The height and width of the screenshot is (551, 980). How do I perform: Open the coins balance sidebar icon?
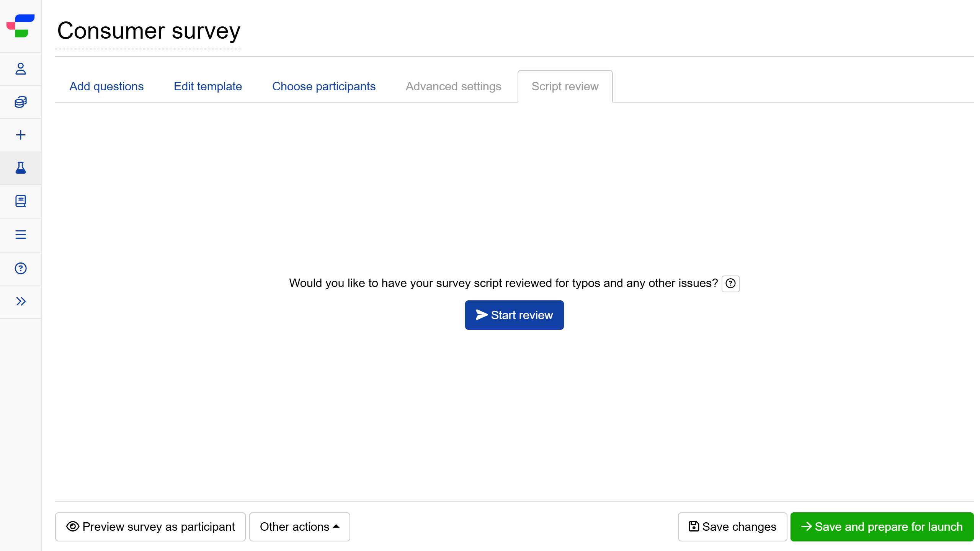point(21,102)
